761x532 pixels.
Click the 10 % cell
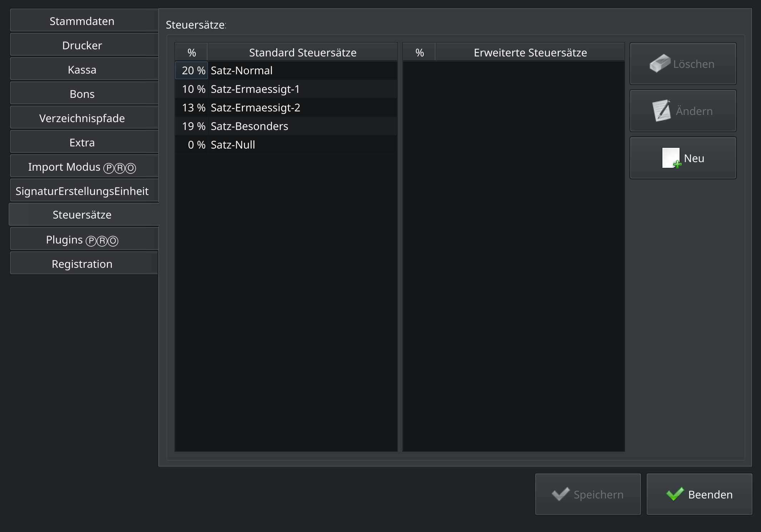pyautogui.click(x=192, y=89)
